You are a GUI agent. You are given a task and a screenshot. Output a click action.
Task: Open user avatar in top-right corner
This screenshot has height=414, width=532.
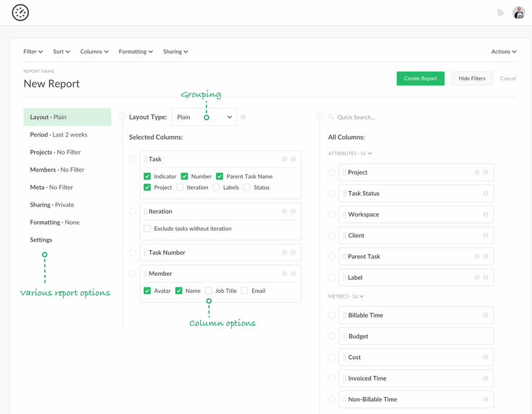(x=519, y=13)
